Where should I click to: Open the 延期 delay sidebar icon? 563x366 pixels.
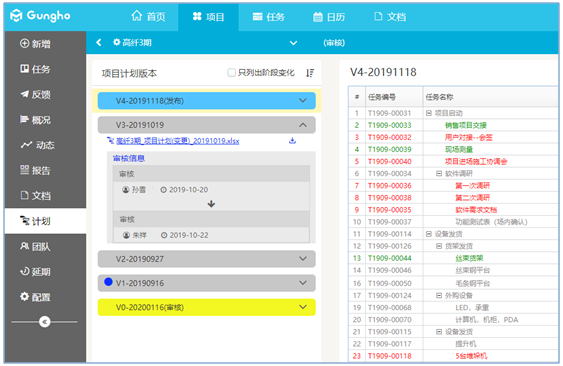24,271
